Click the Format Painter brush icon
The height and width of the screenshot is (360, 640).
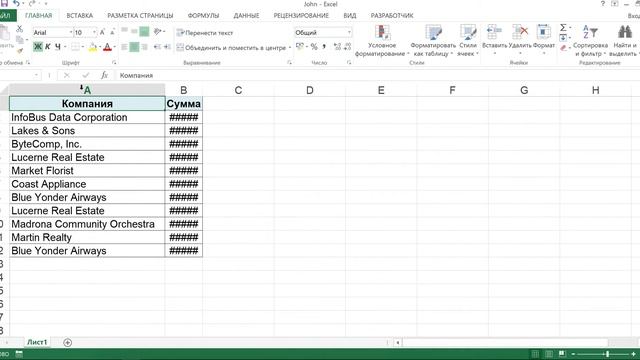click(x=19, y=50)
